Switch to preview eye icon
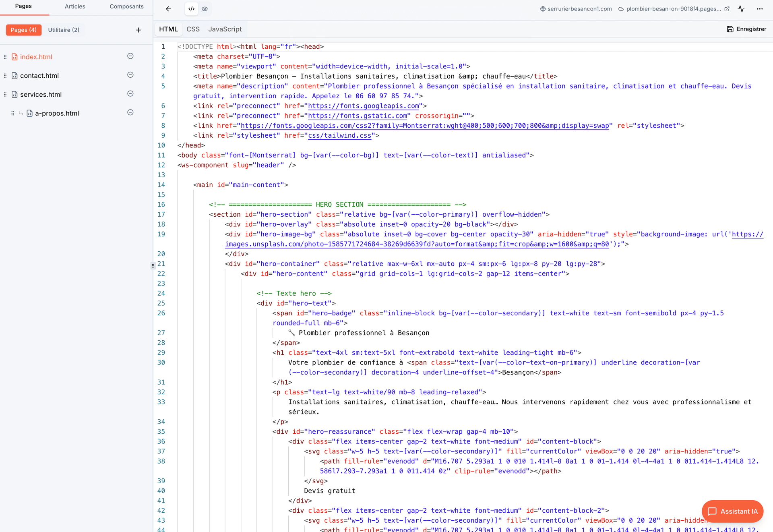The width and height of the screenshot is (773, 532). coord(205,9)
